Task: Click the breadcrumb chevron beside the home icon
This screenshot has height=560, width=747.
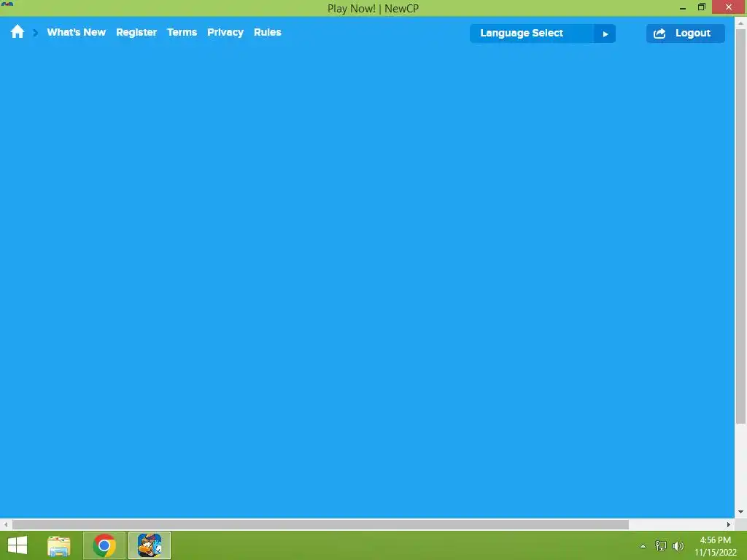Action: [35, 33]
